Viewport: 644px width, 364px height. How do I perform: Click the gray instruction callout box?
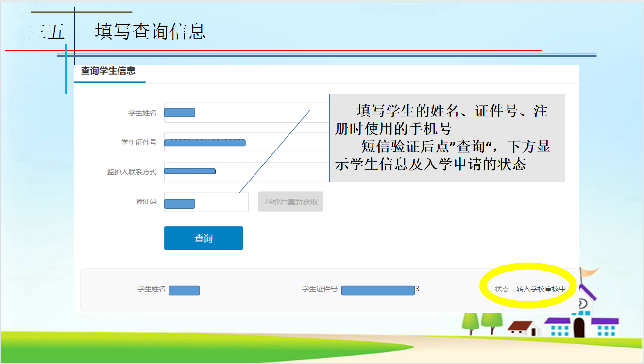tap(447, 138)
